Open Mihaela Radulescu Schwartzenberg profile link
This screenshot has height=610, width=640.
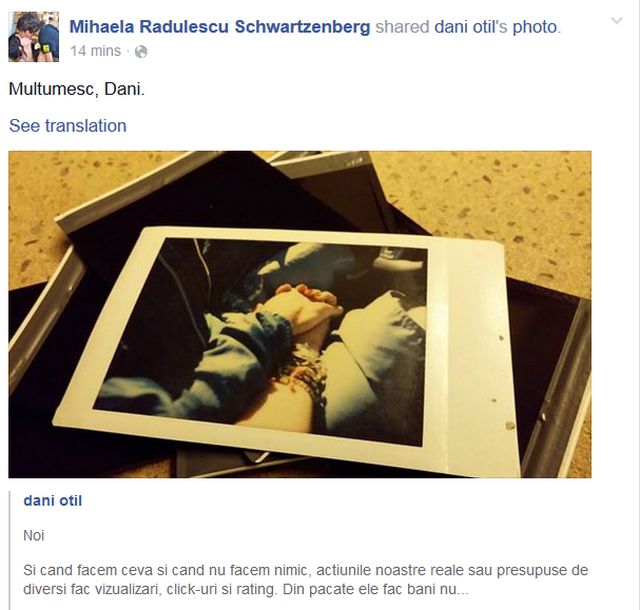[220, 27]
